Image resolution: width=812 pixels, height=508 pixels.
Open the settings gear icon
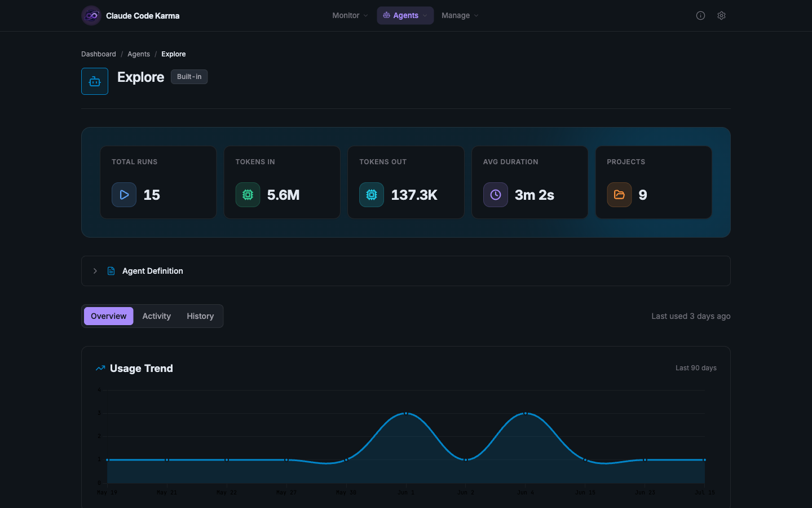(x=721, y=16)
